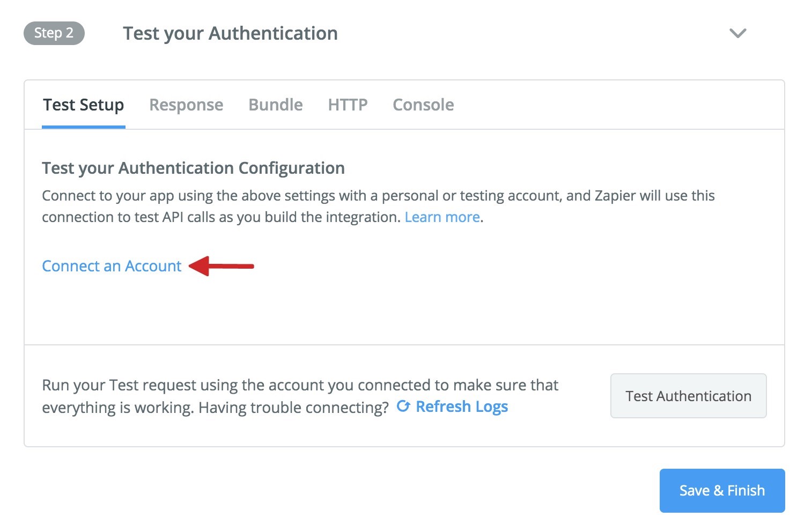
Task: Click the "Having trouble connecting?" text
Action: click(x=293, y=408)
